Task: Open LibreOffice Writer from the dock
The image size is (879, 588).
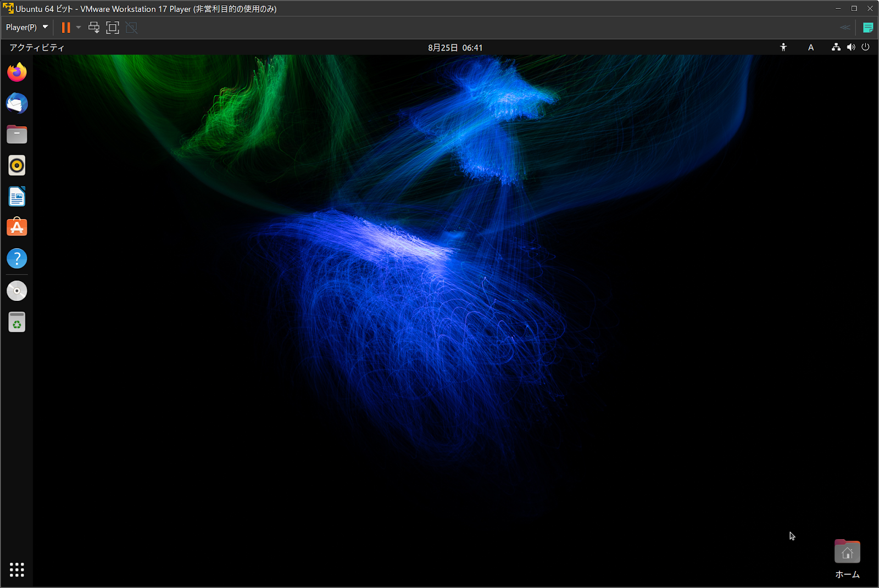Action: 17,197
